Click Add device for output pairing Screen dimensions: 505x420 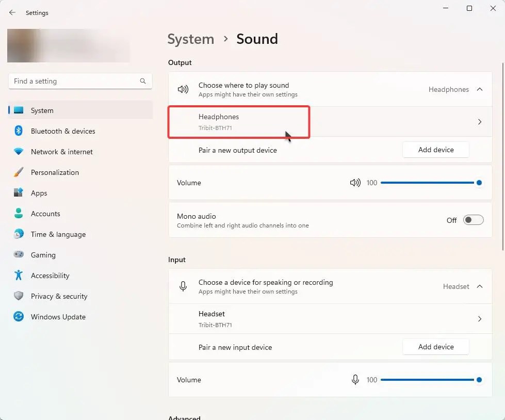pos(436,150)
